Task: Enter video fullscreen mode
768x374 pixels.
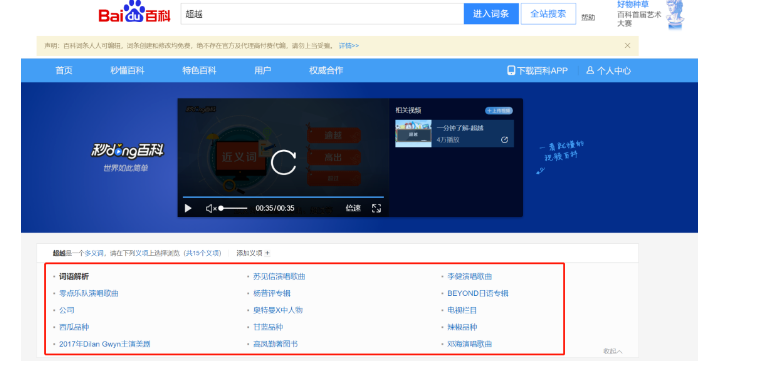Action: pyautogui.click(x=376, y=209)
